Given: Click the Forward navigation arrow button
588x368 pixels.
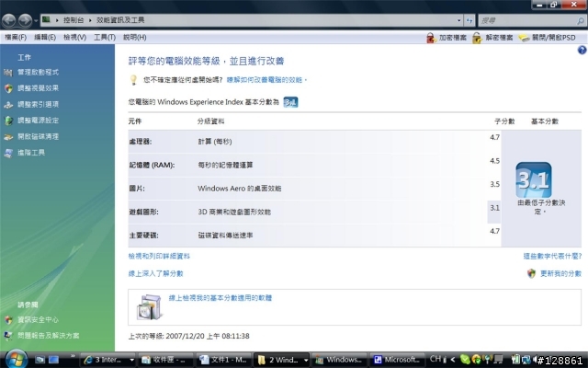Looking at the screenshot, I should click(x=25, y=20).
